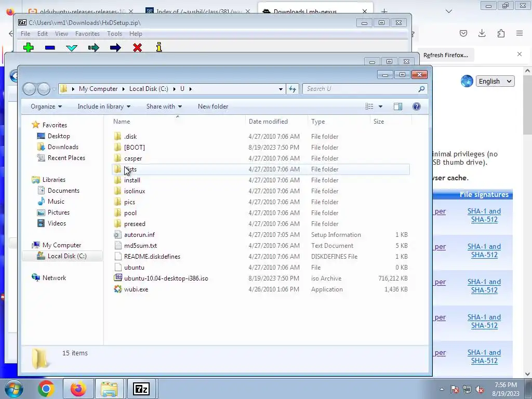Click the 7-Zip Add green plus icon
Image resolution: width=532 pixels, height=399 pixels.
pyautogui.click(x=29, y=47)
